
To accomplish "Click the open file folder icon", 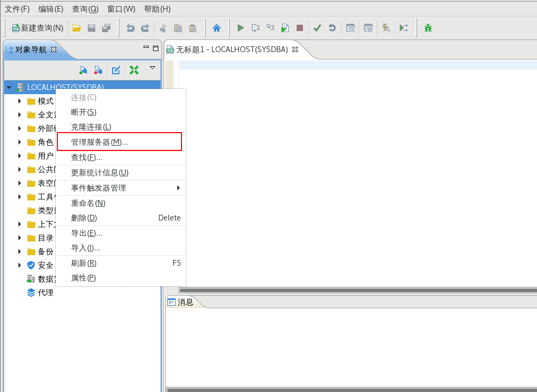I will (x=77, y=28).
